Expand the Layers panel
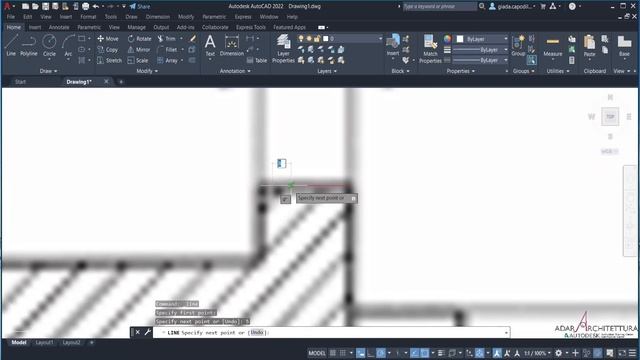This screenshot has height=360, width=640. click(x=327, y=71)
